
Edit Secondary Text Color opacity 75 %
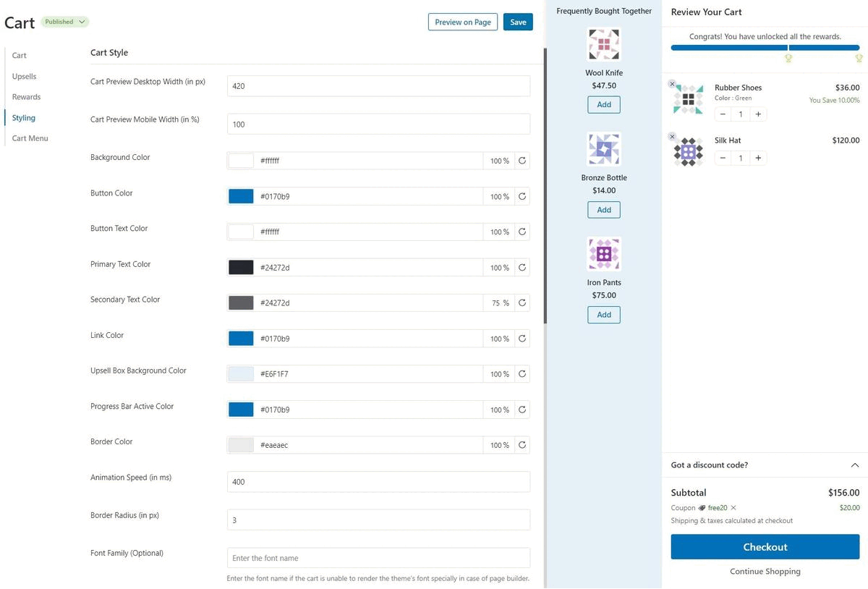coord(499,302)
